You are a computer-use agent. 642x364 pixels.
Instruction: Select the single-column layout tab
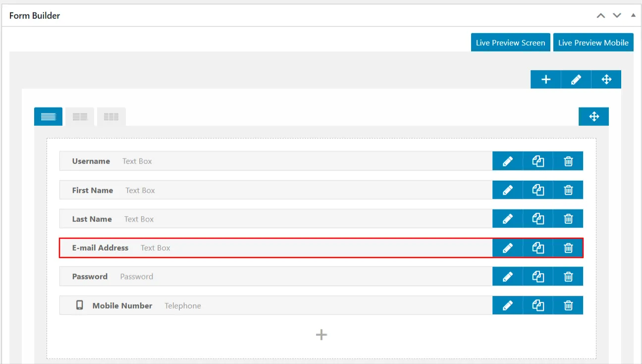[49, 117]
